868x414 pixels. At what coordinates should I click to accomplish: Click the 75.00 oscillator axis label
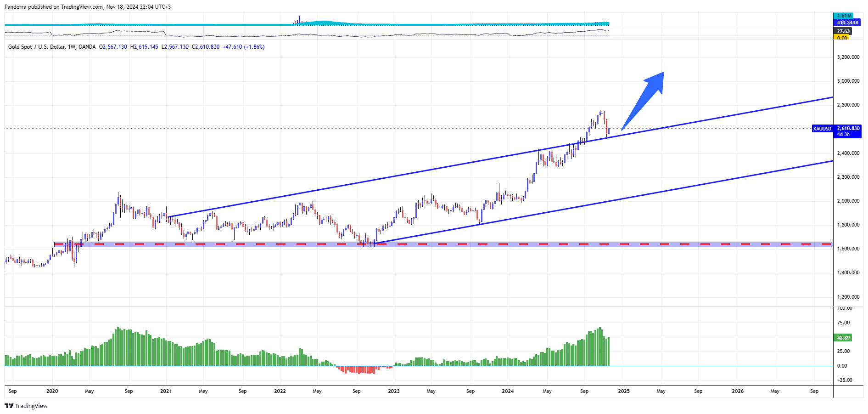click(844, 323)
